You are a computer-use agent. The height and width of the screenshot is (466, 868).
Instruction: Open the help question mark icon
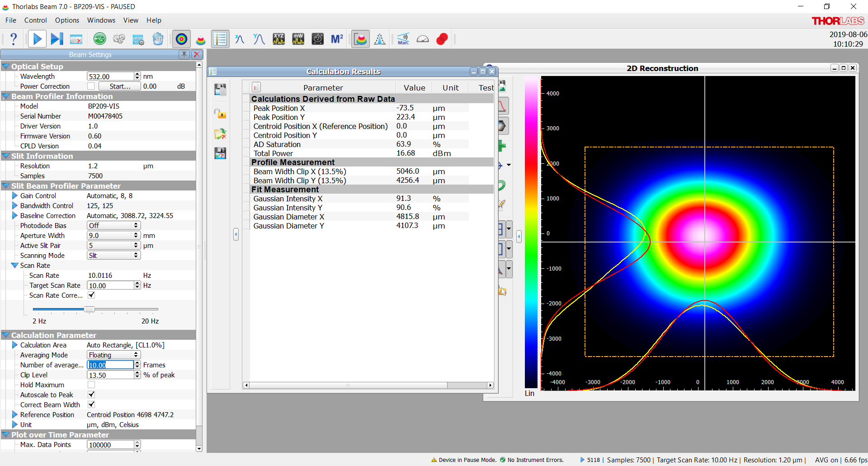click(x=14, y=39)
